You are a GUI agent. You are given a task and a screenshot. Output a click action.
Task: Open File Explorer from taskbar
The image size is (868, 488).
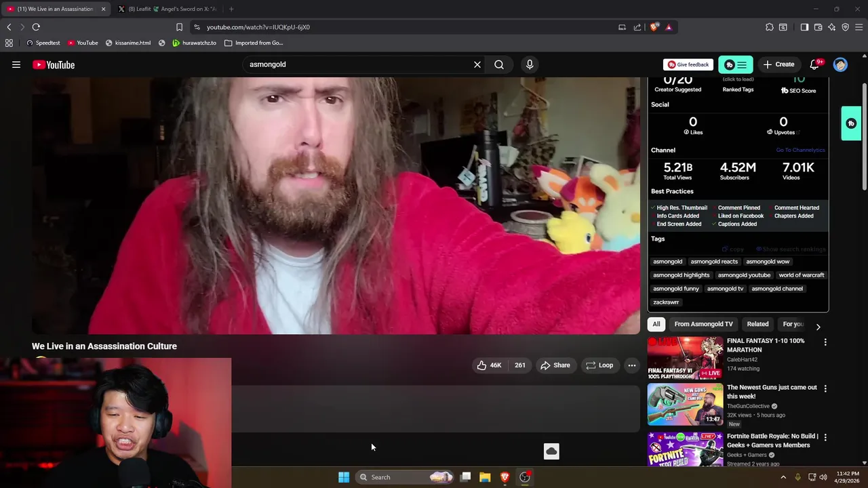[x=485, y=477]
